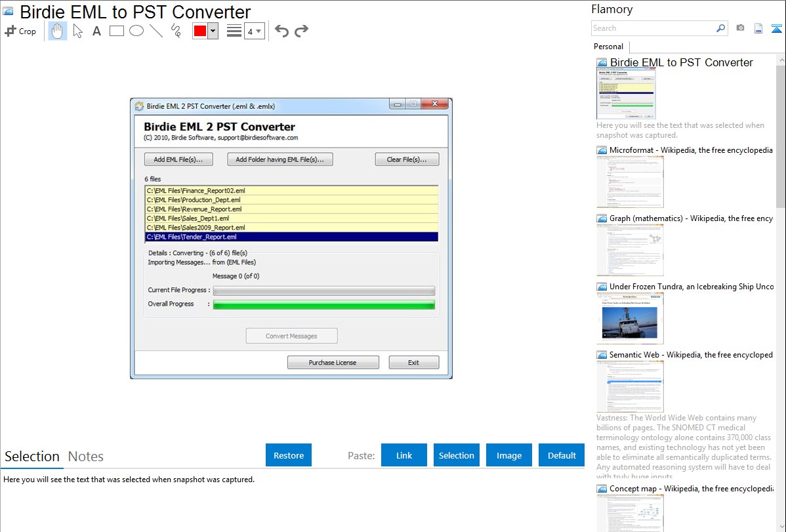The height and width of the screenshot is (532, 786).
Task: Paste as Selection
Action: (x=457, y=455)
